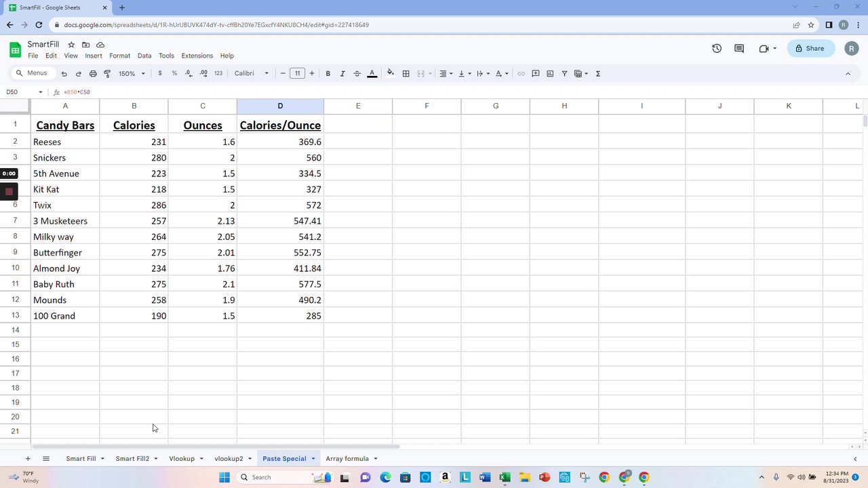Switch to the vlookup2 tab

pyautogui.click(x=229, y=459)
